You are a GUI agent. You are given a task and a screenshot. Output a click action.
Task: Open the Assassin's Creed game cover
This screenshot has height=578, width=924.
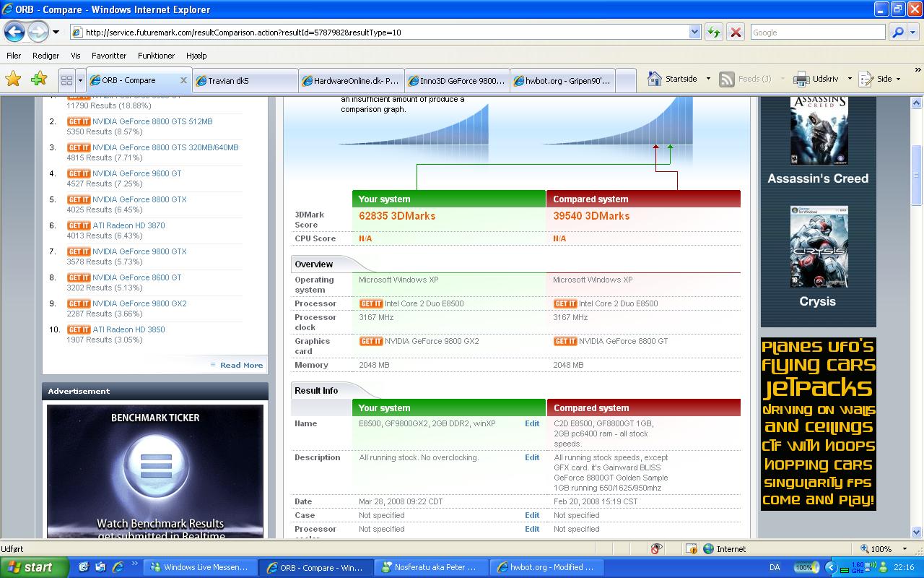click(819, 130)
